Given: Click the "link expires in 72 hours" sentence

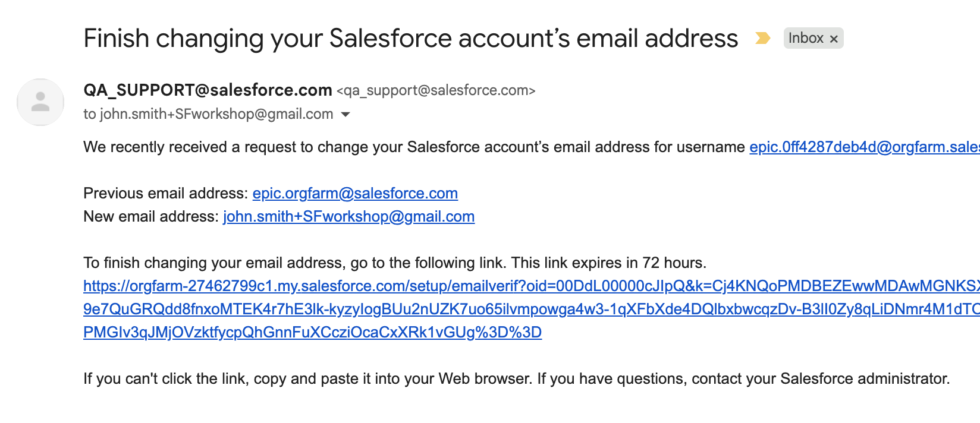Looking at the screenshot, I should [608, 263].
